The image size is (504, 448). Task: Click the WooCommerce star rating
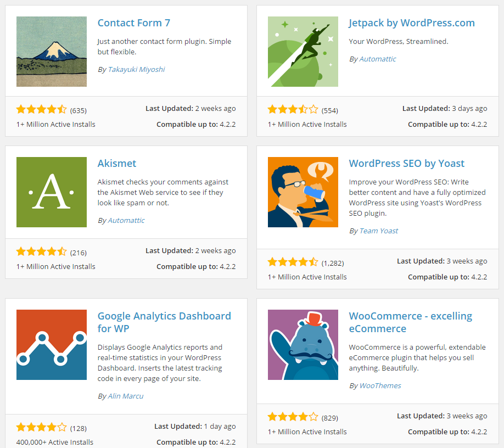tap(293, 417)
